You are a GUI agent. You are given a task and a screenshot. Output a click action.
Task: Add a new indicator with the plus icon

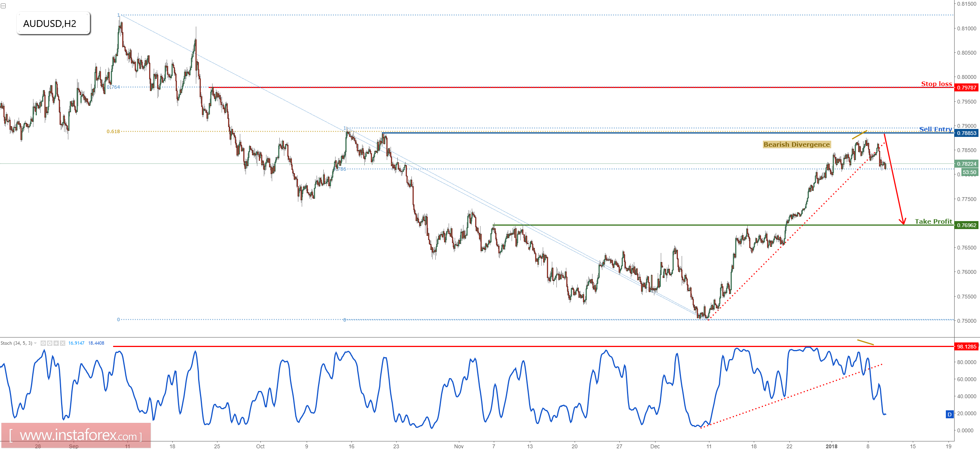click(x=56, y=343)
